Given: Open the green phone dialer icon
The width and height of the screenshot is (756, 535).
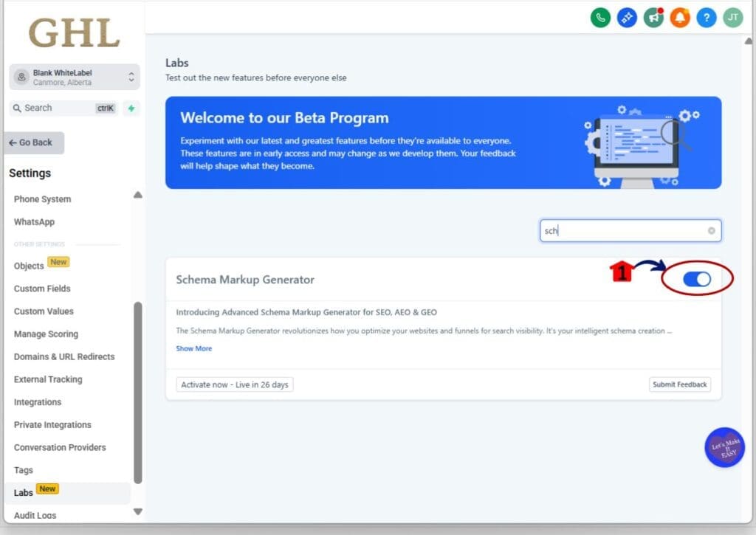Looking at the screenshot, I should tap(600, 17).
